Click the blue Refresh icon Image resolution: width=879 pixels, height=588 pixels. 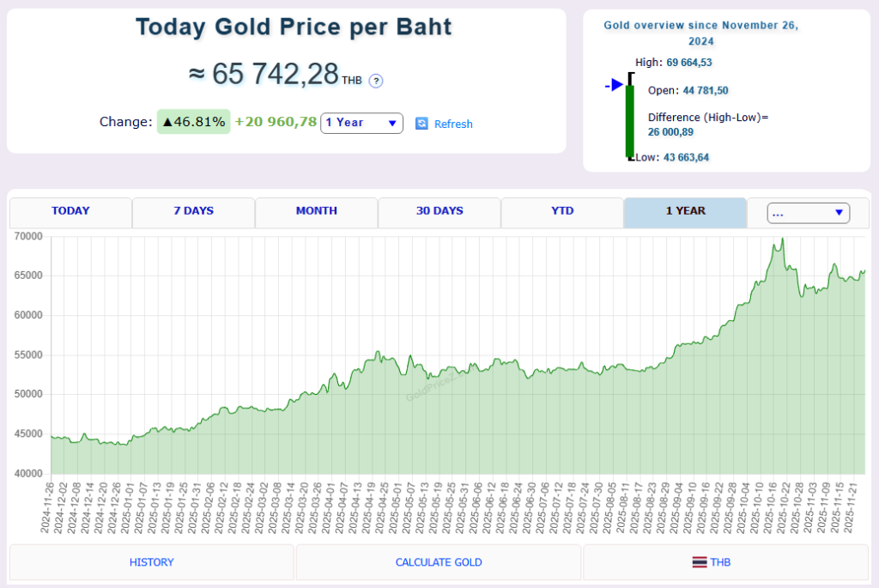(x=421, y=124)
